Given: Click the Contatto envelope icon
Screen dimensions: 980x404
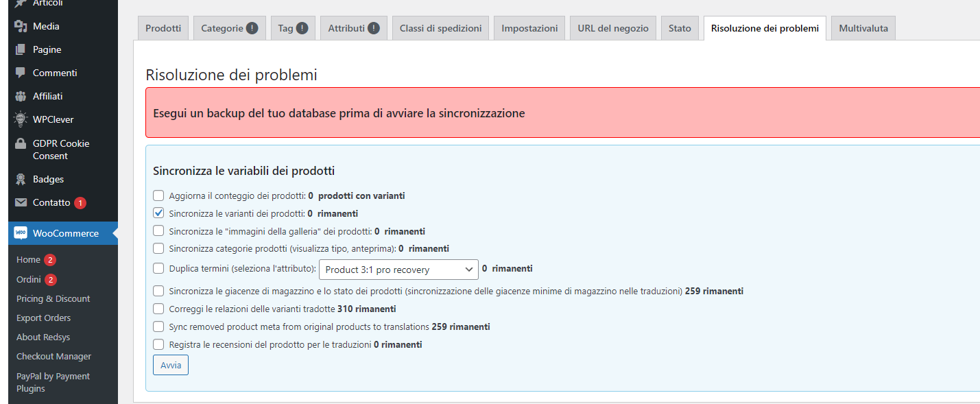Looking at the screenshot, I should 21,202.
